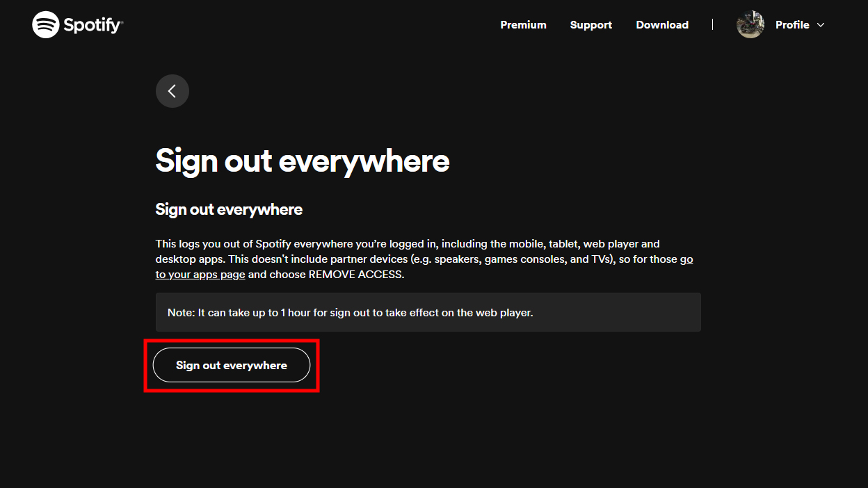Go to the Download navigation item
Viewport: 868px width, 488px height.
point(662,25)
